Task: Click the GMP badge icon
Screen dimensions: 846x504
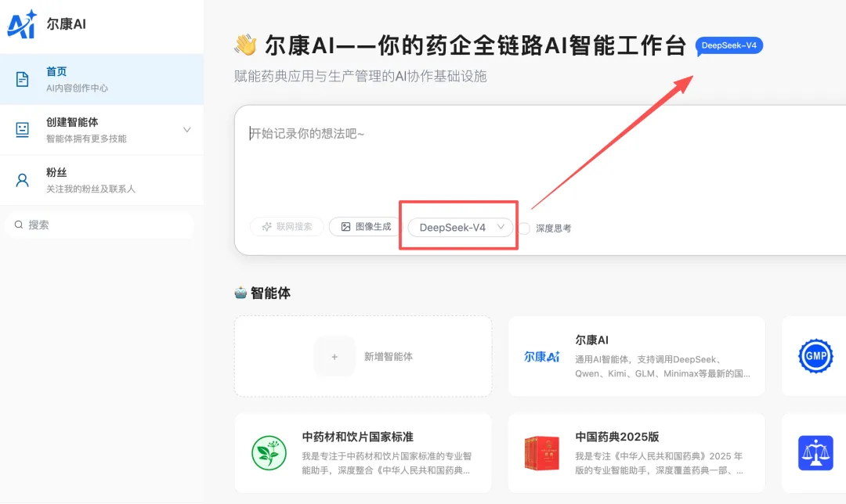Action: pos(815,356)
